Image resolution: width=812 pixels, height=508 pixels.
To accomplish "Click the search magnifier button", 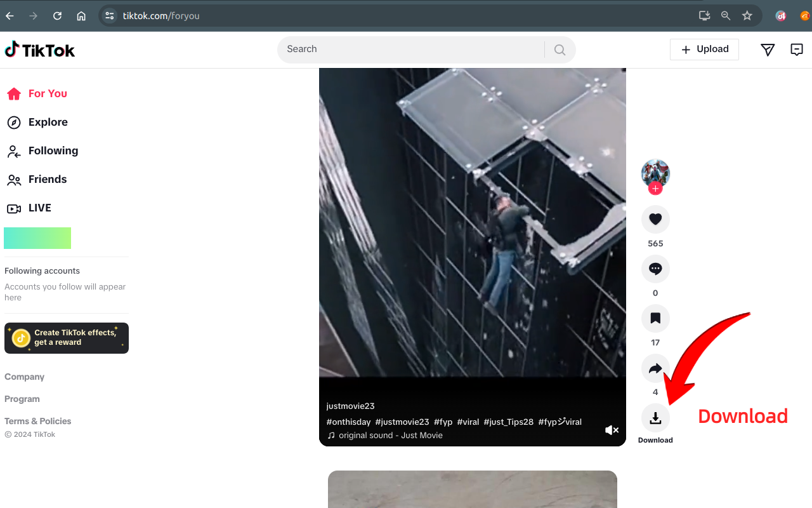I will 560,50.
